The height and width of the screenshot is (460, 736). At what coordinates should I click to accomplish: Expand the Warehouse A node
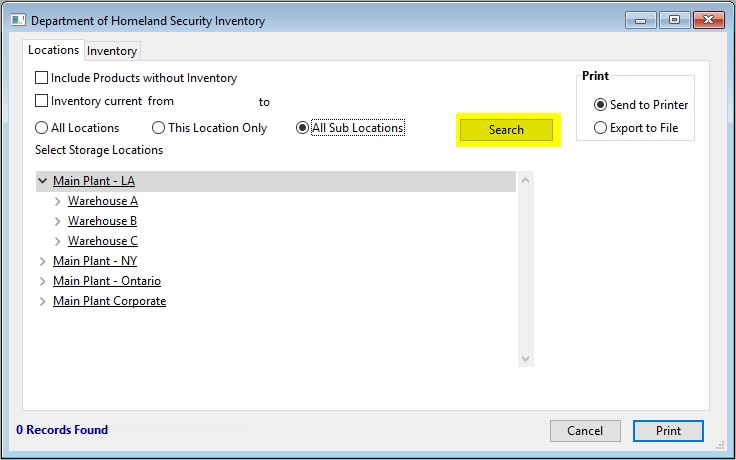pos(57,201)
